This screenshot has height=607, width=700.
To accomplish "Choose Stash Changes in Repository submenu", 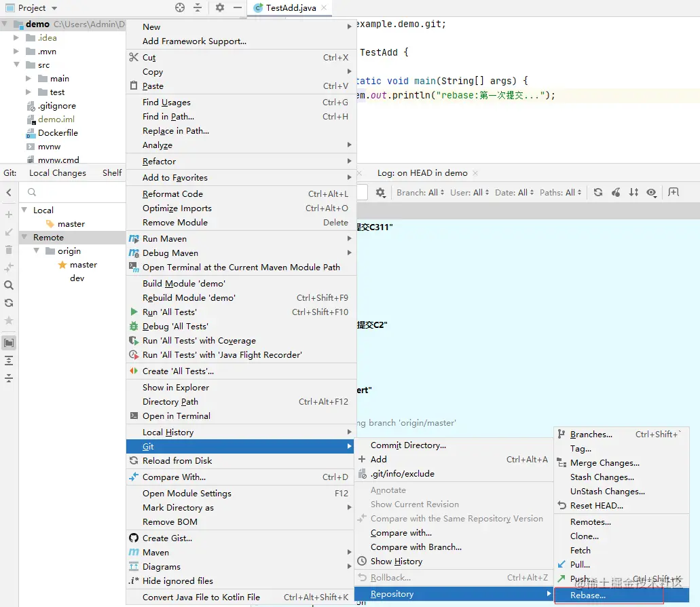I will pyautogui.click(x=621, y=477).
